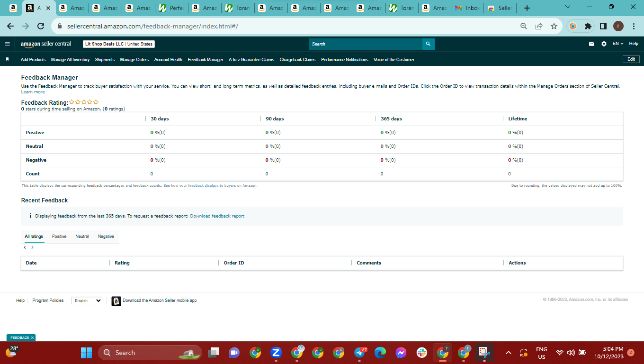Click the Windows taskbar Search box

(x=150, y=353)
